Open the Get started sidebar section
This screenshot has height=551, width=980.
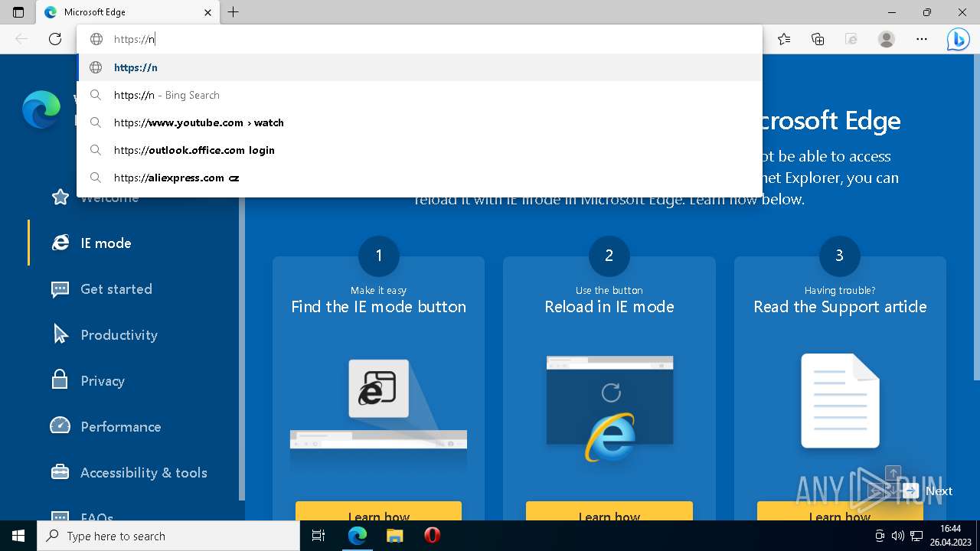[116, 289]
